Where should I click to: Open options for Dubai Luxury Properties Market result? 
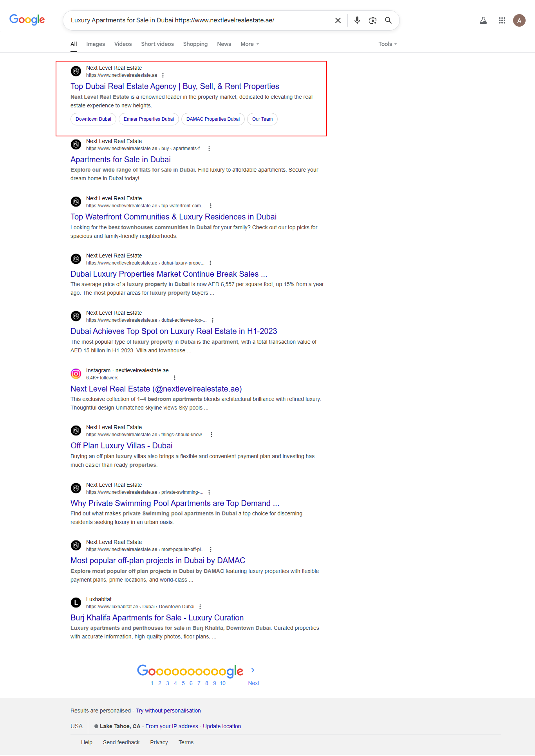[x=210, y=263]
